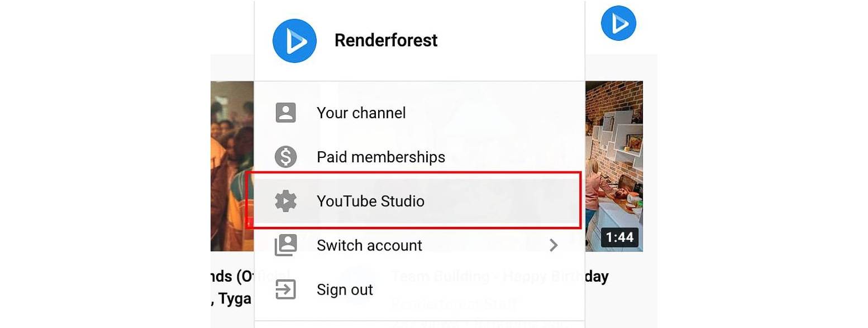
Task: Select Switch account
Action: pyautogui.click(x=419, y=245)
